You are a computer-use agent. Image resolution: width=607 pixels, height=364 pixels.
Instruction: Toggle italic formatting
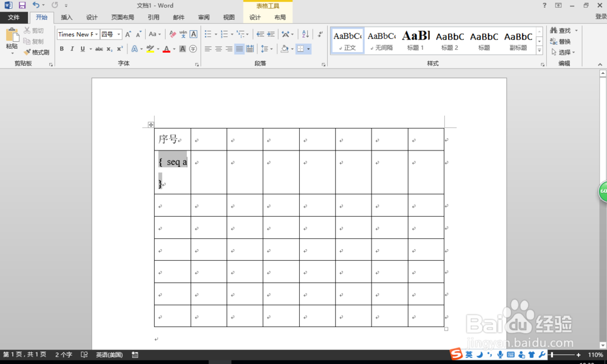[72, 49]
